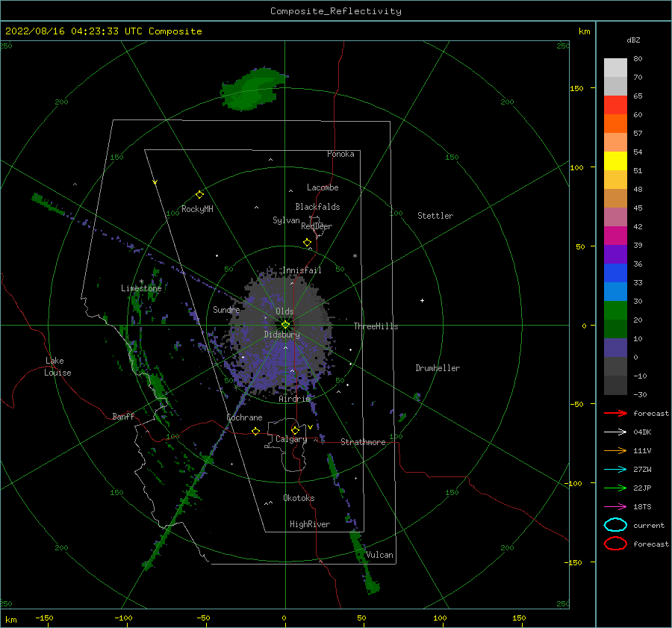
Task: Click the Drumheller town label
Action: [x=438, y=368]
